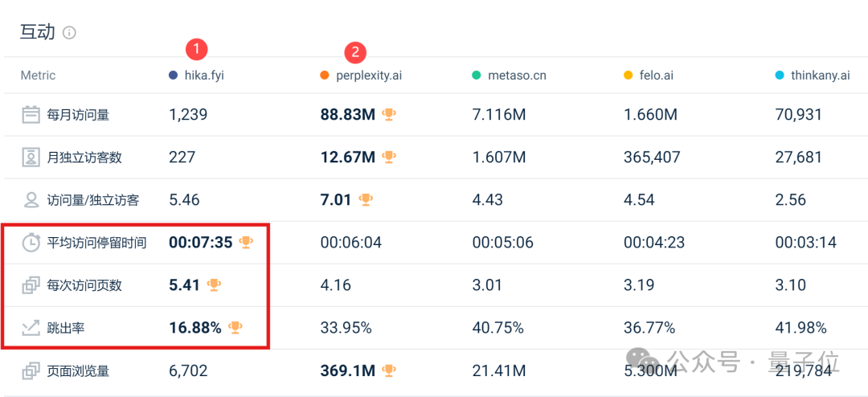This screenshot has width=868, height=397.
Task: Click the trophy icon next to 00:07:35
Action: [x=247, y=242]
